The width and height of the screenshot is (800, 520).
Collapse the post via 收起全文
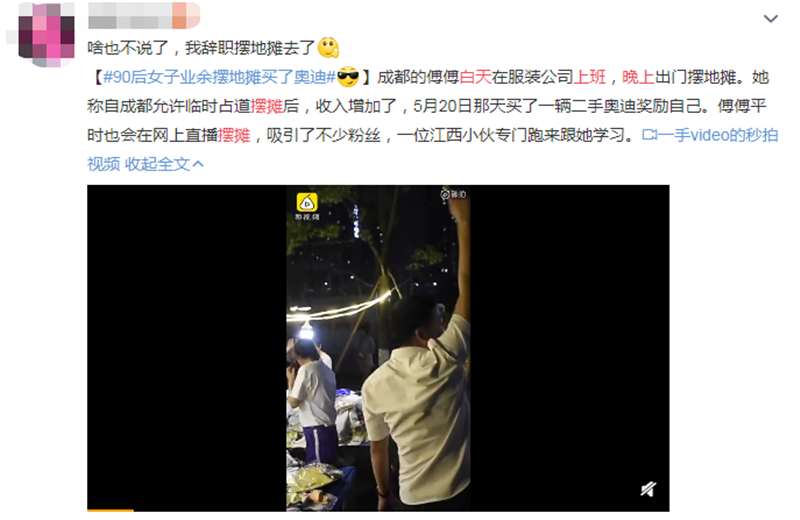[x=157, y=164]
